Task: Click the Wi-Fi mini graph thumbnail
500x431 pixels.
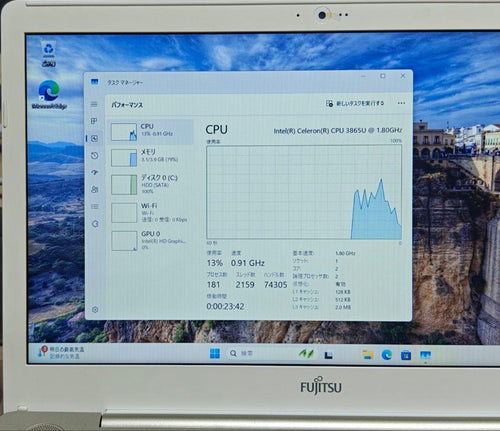Action: (x=124, y=213)
